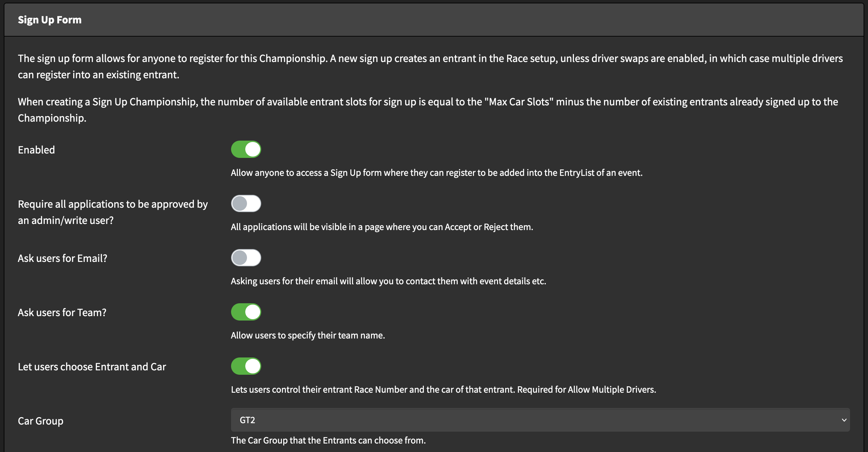
Task: Click the Ask users for Team? label
Action: [x=62, y=312]
